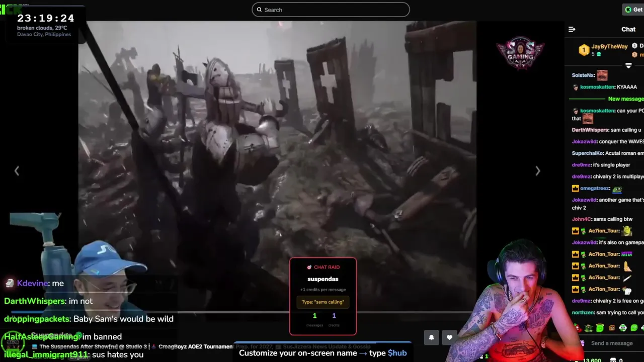Open the John4C username in chat
The width and height of the screenshot is (644, 362).
coord(581,219)
